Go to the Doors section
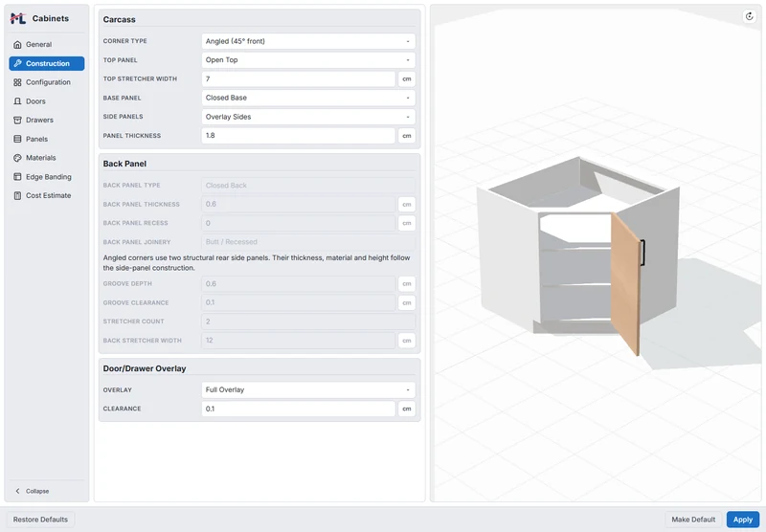 tap(46, 101)
